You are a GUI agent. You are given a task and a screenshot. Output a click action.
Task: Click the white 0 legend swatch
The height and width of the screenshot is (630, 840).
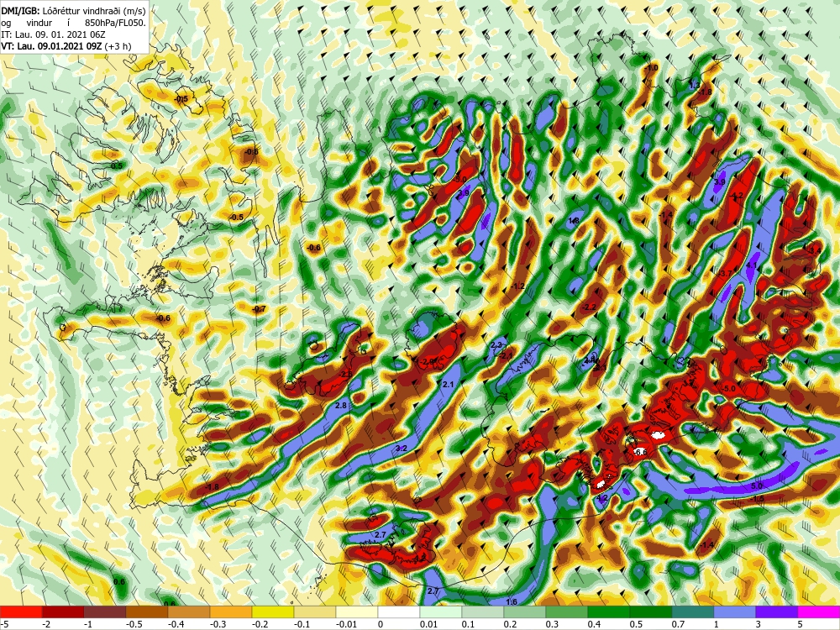398,612
